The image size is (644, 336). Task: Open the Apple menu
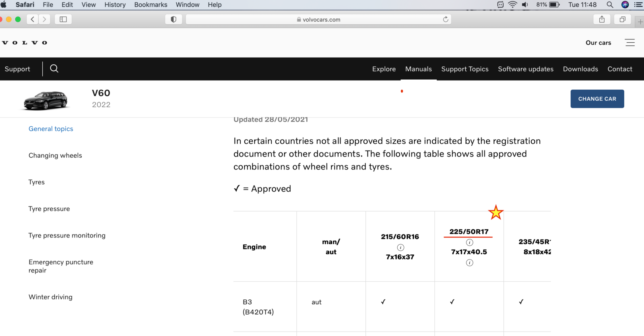(x=4, y=5)
